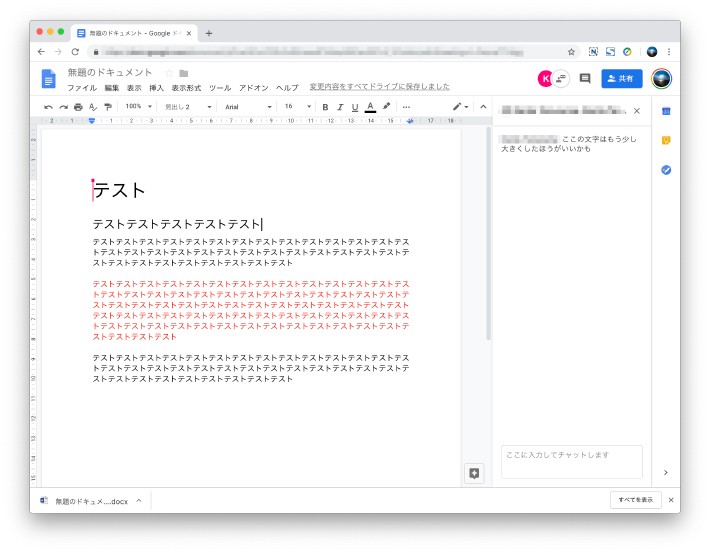
Task: Open the Chrome three-dot menu
Action: click(x=669, y=52)
